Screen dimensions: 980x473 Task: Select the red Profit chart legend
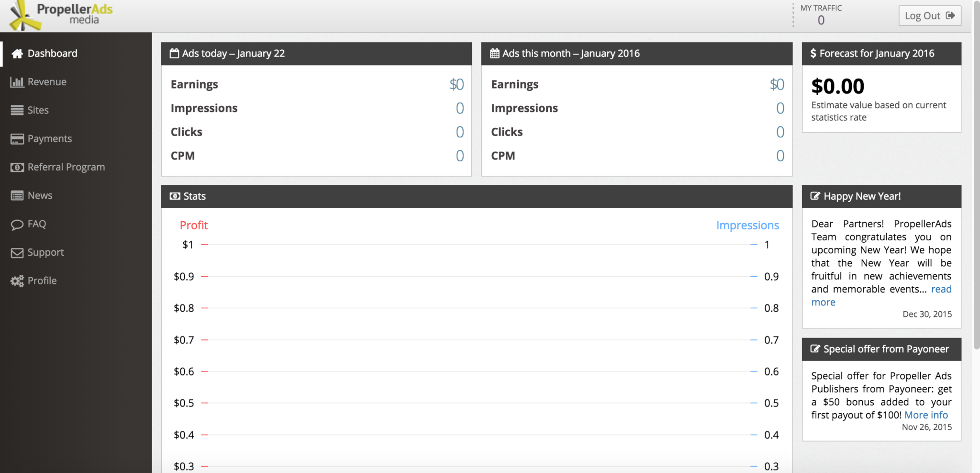pyautogui.click(x=194, y=225)
